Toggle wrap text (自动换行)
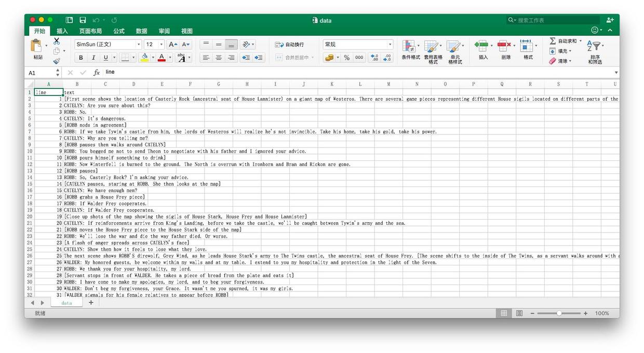The width and height of the screenshot is (644, 353). tap(290, 45)
